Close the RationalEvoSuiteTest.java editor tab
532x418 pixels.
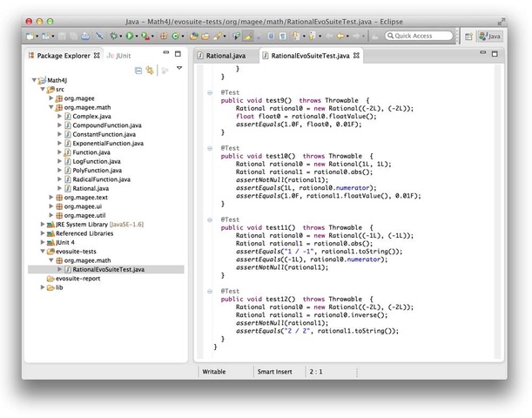pyautogui.click(x=356, y=56)
